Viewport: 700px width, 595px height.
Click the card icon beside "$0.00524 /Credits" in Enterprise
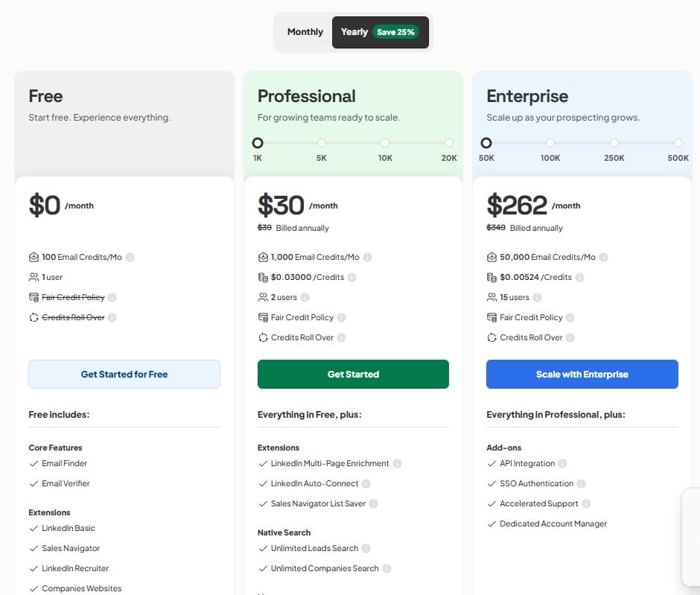(x=491, y=277)
